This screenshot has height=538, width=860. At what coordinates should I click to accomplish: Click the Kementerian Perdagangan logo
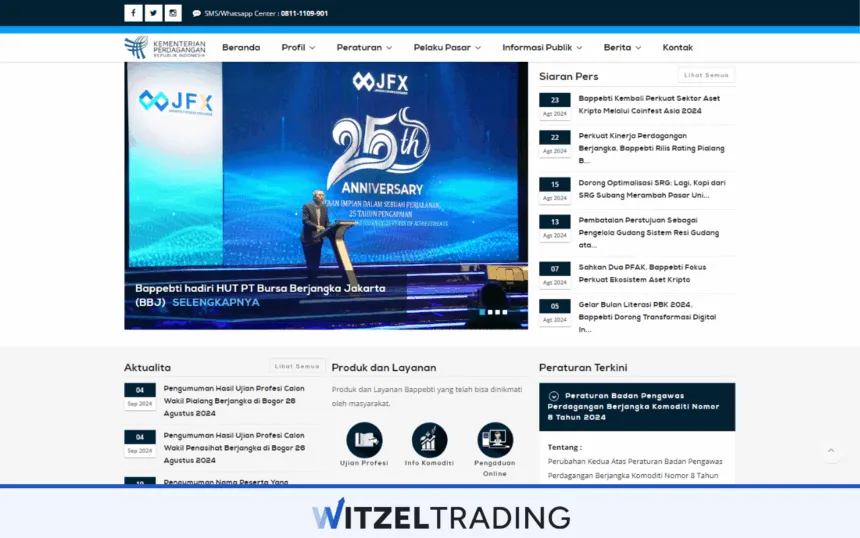[x=165, y=48]
